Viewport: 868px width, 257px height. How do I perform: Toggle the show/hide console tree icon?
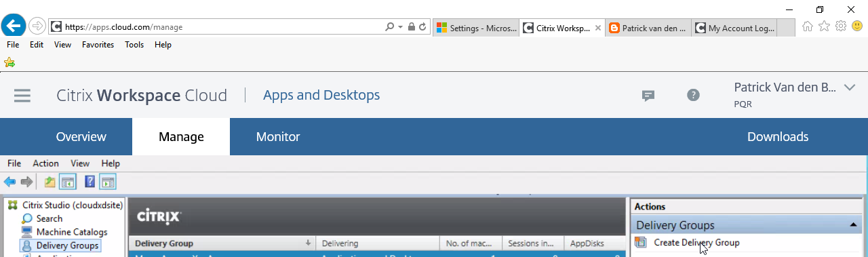[68, 182]
